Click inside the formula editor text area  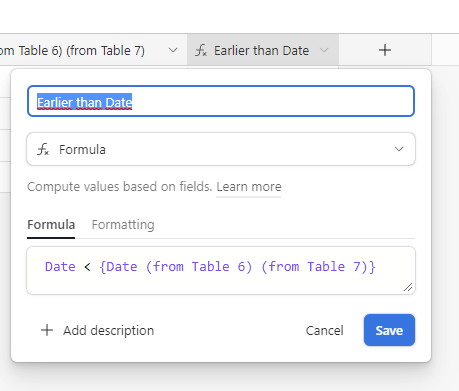click(x=221, y=270)
